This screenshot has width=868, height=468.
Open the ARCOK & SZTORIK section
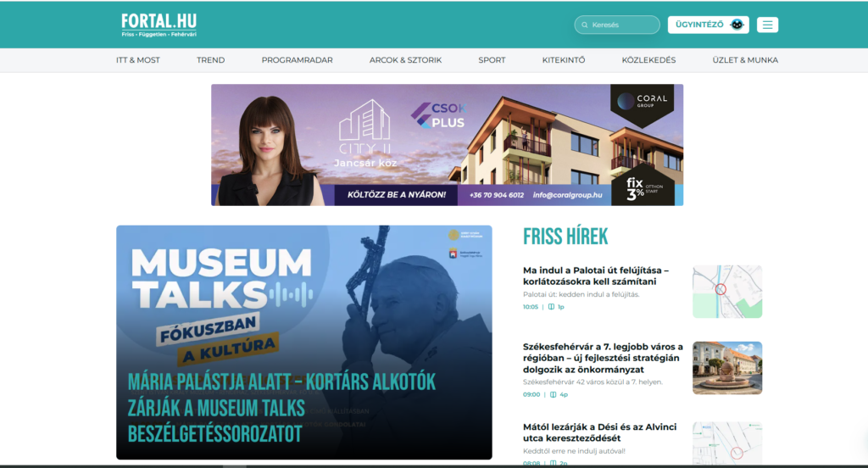point(405,60)
